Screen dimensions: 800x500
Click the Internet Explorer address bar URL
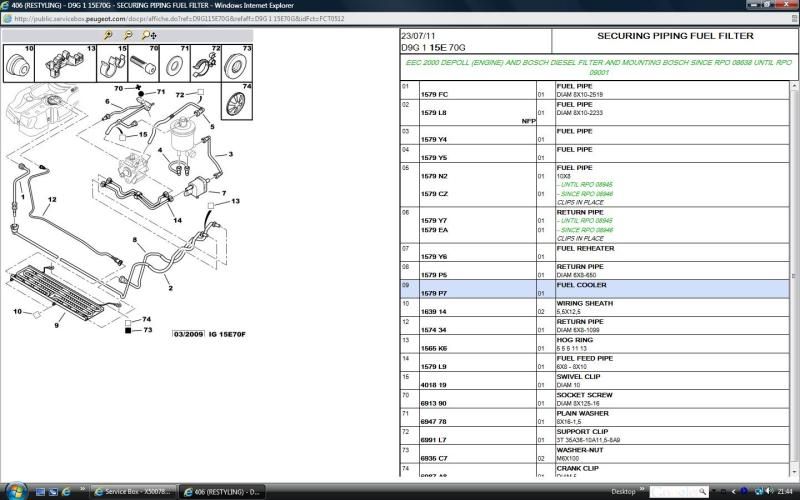[x=179, y=19]
